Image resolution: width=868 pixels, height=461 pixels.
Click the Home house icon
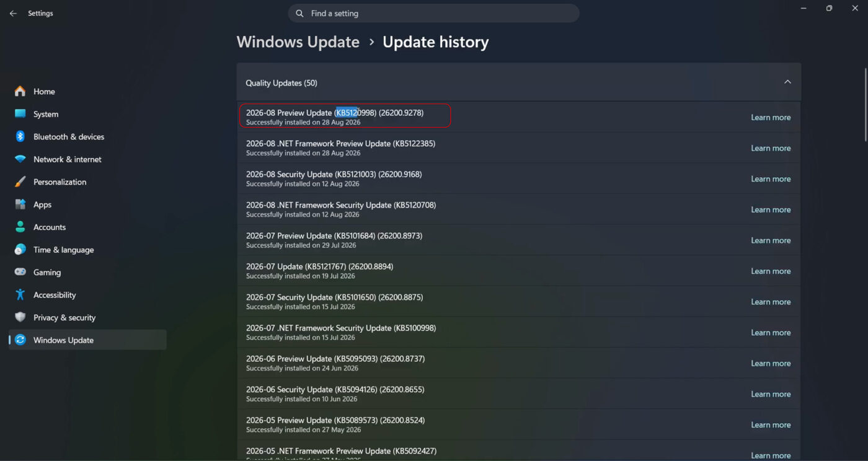pos(20,91)
